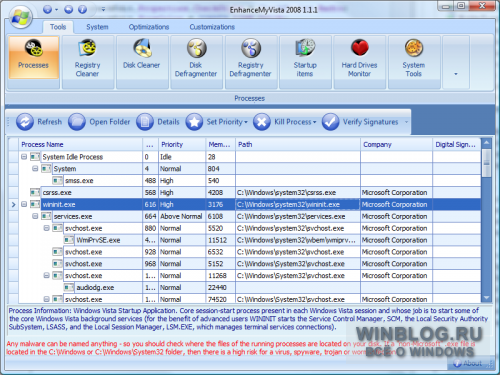Collapse the System process node

(35, 168)
